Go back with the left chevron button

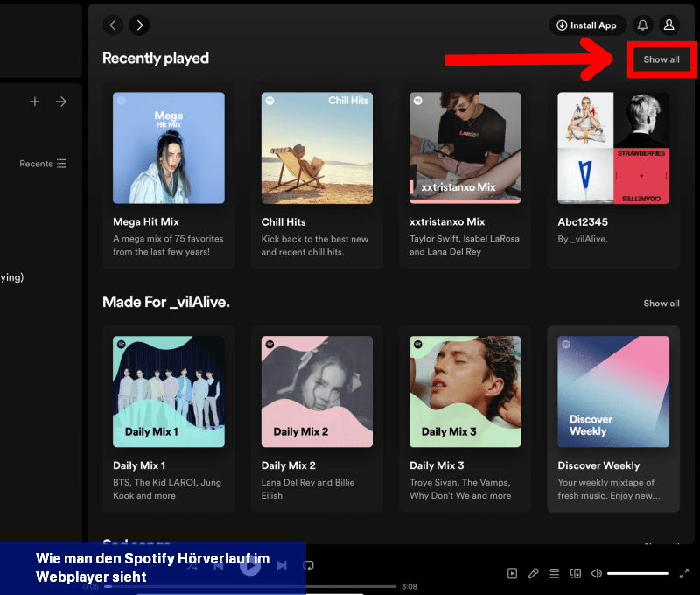point(113,25)
